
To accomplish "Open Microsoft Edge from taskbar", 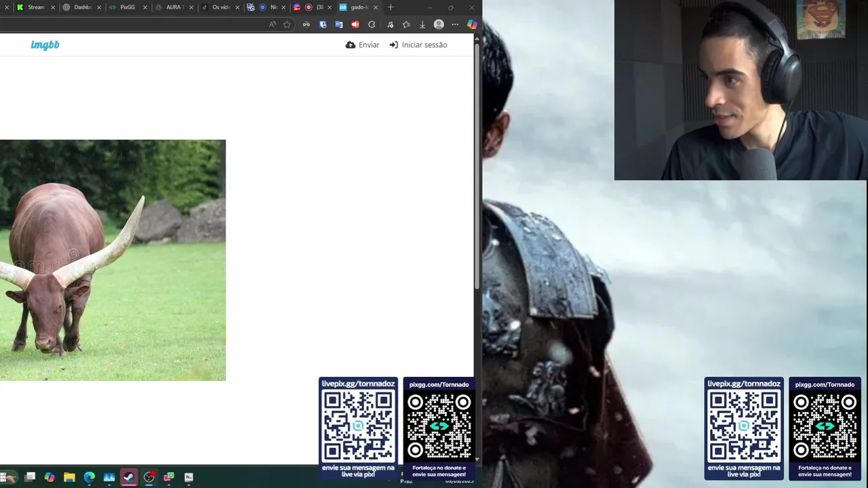I will click(x=90, y=477).
